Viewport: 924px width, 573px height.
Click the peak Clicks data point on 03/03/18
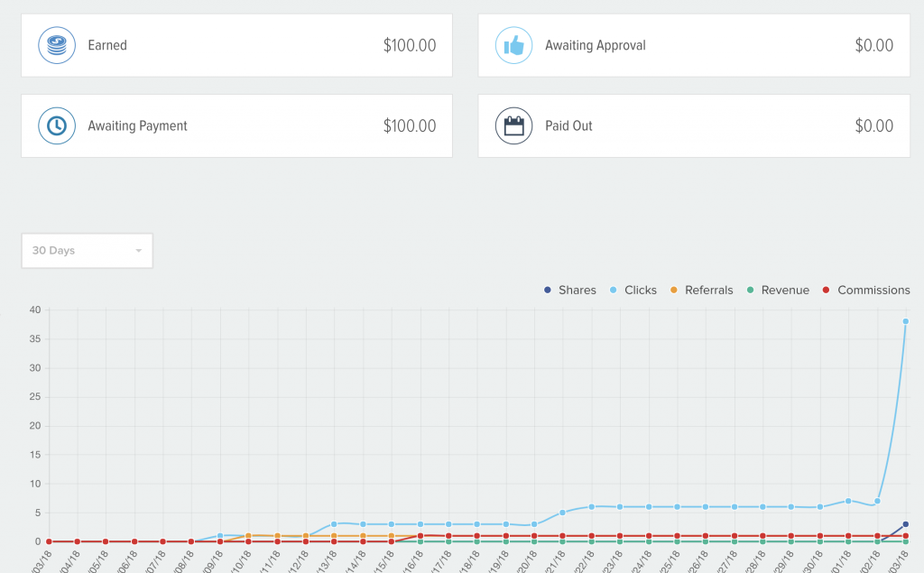905,322
